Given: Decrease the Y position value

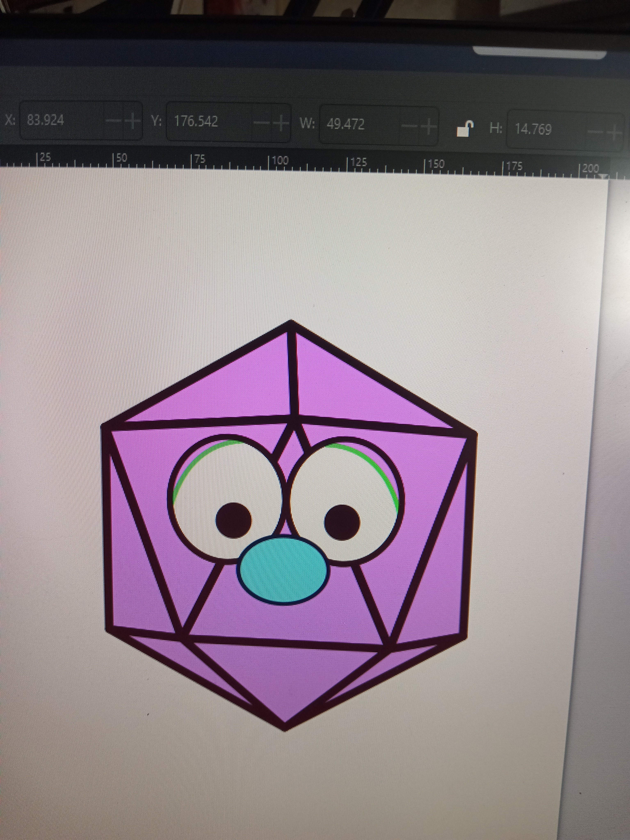Looking at the screenshot, I should pyautogui.click(x=261, y=123).
